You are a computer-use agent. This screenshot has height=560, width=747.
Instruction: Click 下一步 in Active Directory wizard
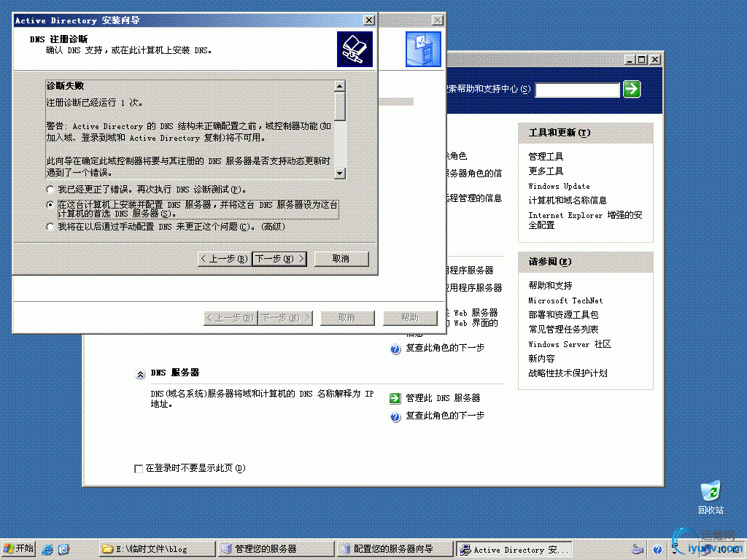pos(279,259)
